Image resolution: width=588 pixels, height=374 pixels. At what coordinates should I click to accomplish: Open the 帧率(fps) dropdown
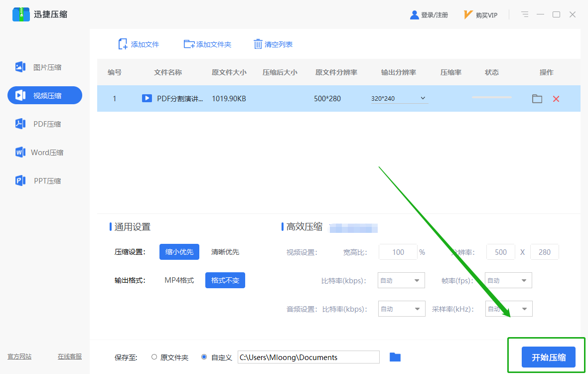coord(508,280)
